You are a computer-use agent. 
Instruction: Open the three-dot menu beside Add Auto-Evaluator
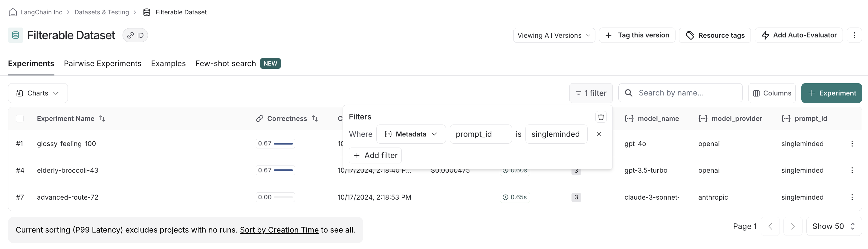point(854,35)
